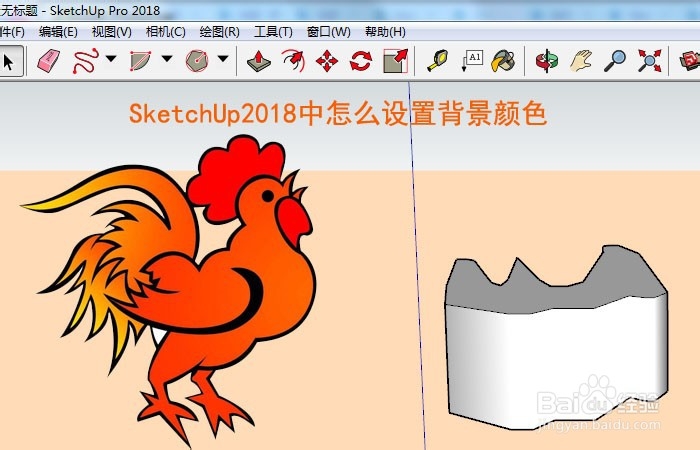Pick the pink Eraser tool

(49, 61)
